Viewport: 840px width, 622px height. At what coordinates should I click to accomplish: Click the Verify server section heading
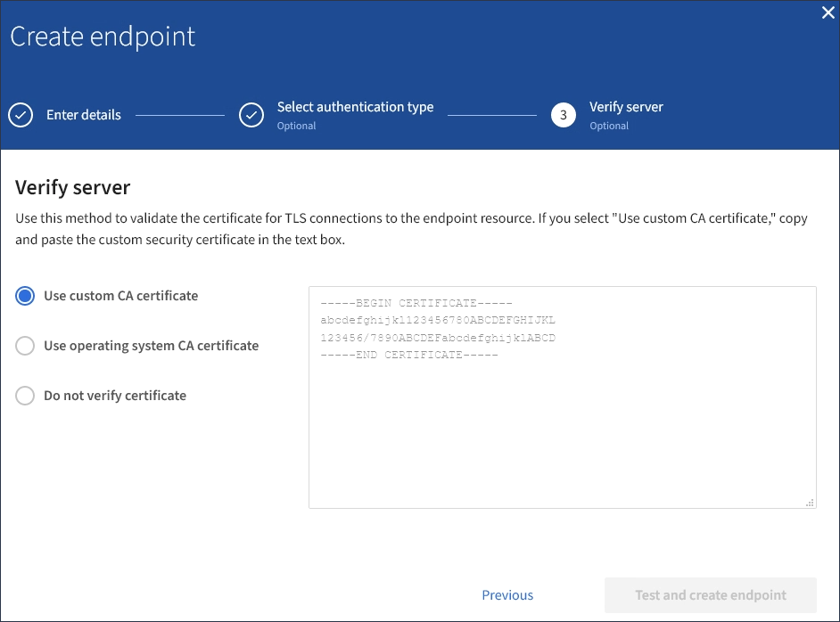[x=73, y=188]
